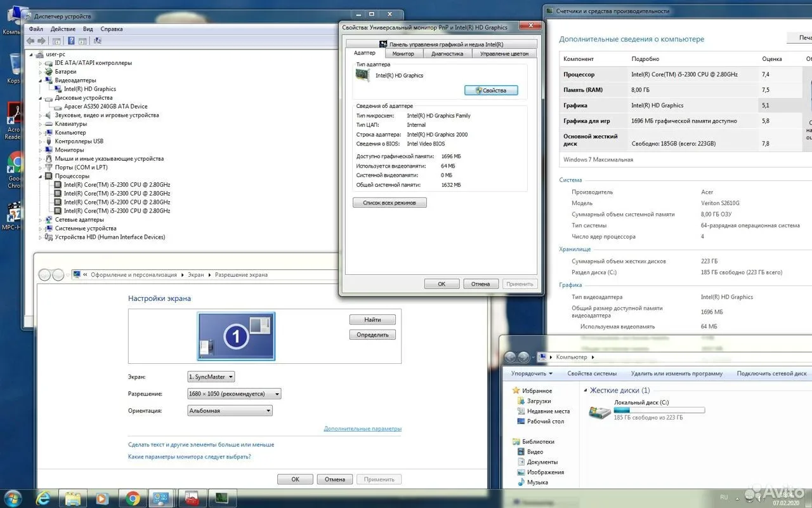
Task: Click the Forward arrow in Device Manager toolbar
Action: [x=41, y=41]
